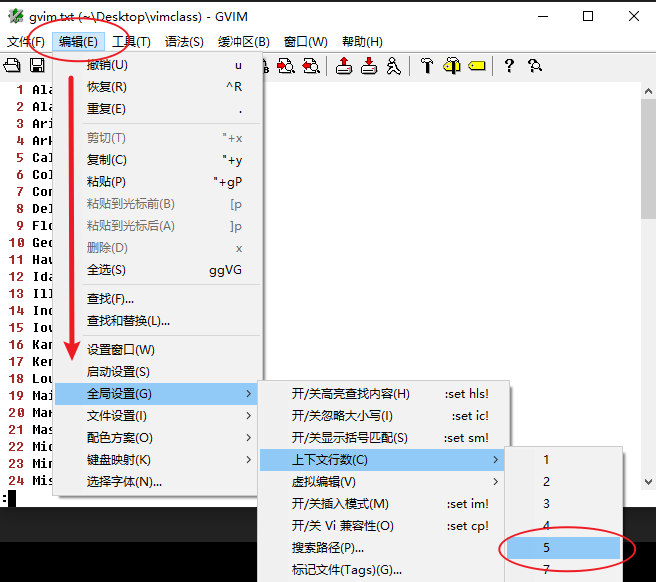Click line number 10 in the editor

click(16, 243)
